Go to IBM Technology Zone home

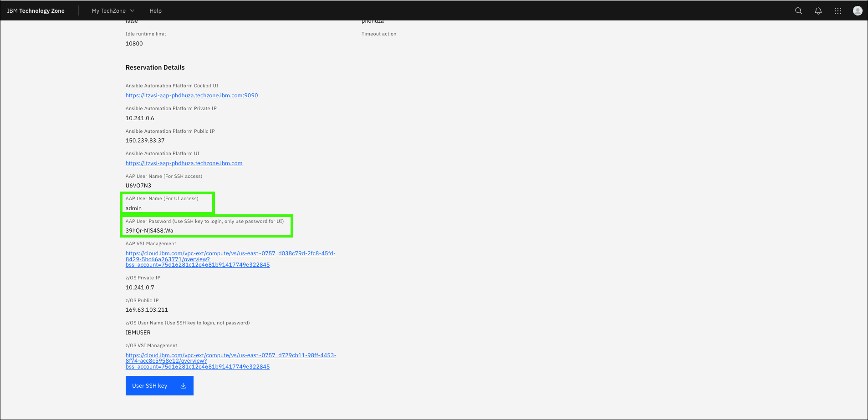(x=36, y=11)
